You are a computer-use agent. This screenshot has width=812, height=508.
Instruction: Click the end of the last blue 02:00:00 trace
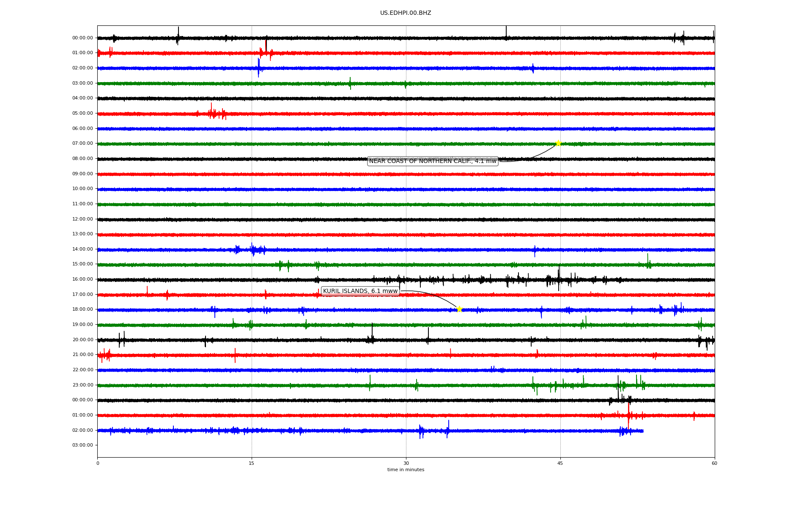(x=642, y=431)
